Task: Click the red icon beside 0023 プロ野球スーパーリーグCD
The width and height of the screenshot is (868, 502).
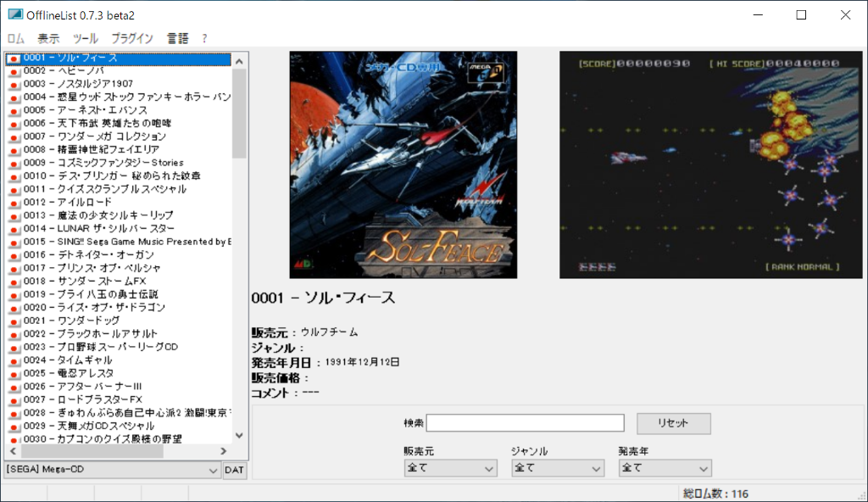Action: [x=14, y=348]
